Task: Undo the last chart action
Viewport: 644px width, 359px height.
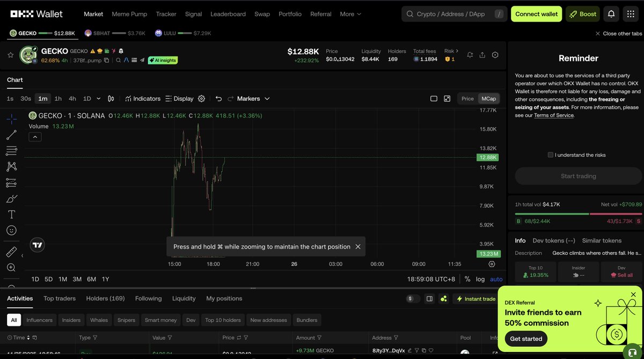Action: point(218,99)
